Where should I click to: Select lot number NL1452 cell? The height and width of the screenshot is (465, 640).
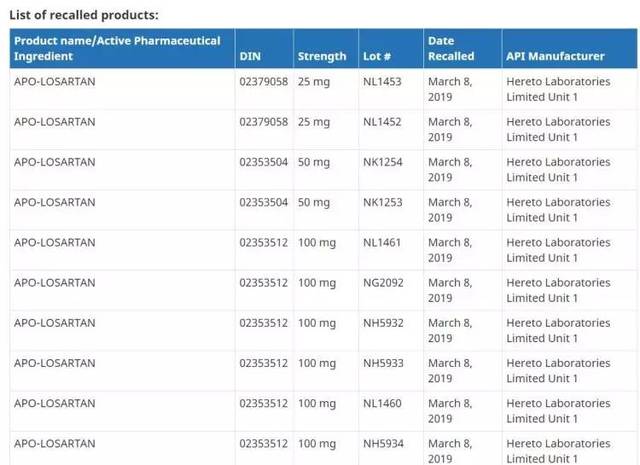pyautogui.click(x=382, y=122)
